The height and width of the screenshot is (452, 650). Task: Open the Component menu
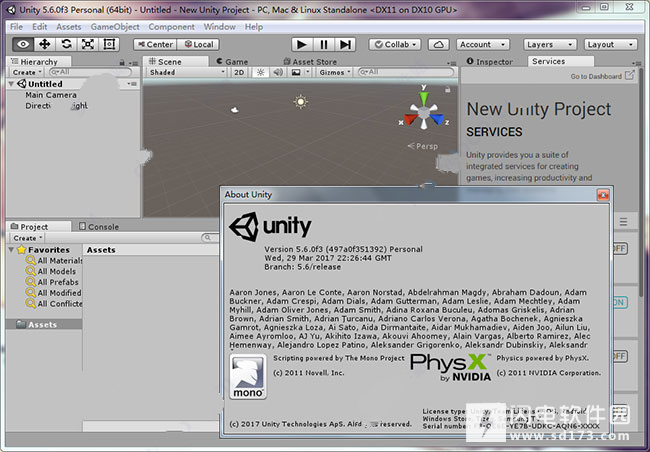point(171,27)
